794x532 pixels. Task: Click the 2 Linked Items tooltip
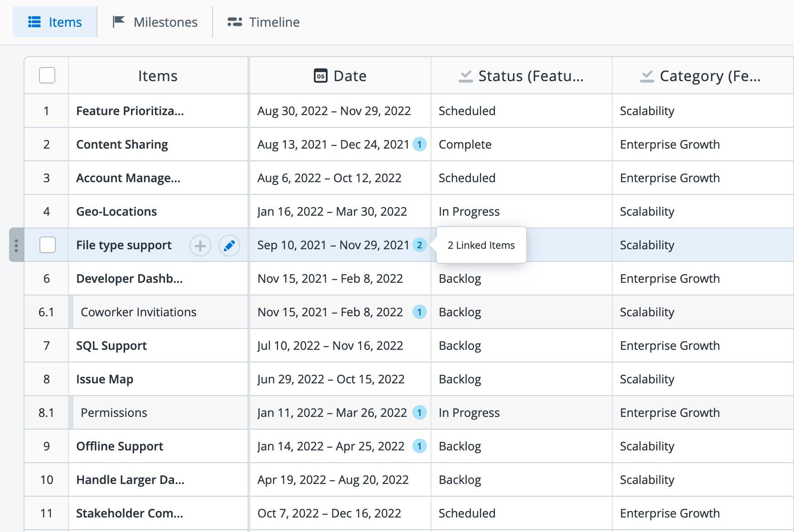(x=481, y=245)
